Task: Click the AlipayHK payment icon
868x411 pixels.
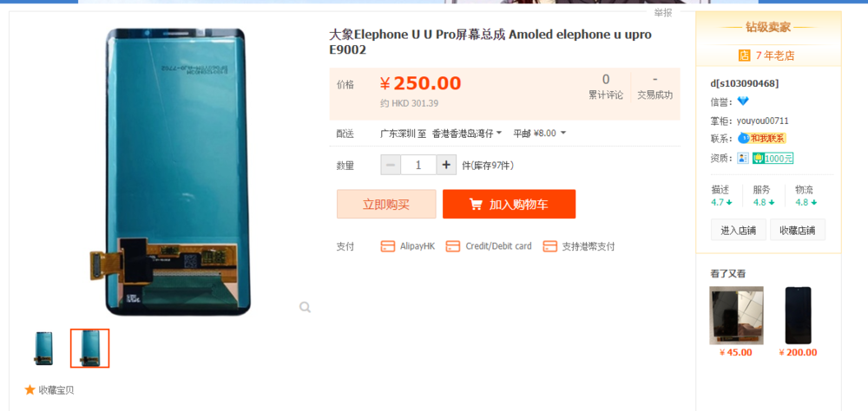Action: pyautogui.click(x=388, y=246)
